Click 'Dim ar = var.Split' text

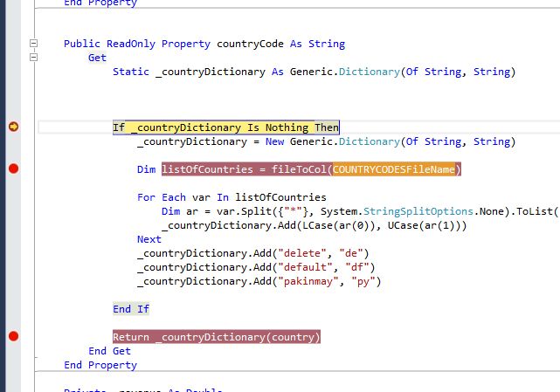tap(217, 211)
